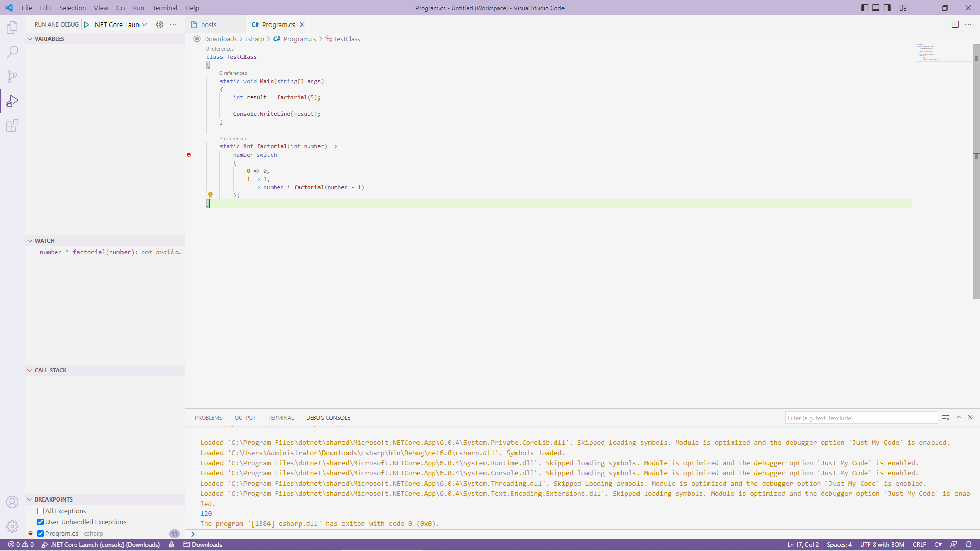This screenshot has width=980, height=551.
Task: Click the Split Editor Right icon
Action: tap(955, 24)
